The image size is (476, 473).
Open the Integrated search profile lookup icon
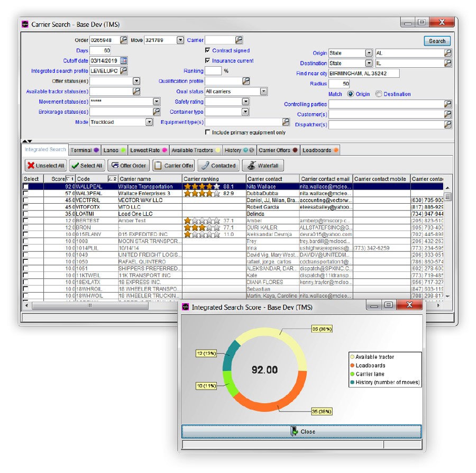[123, 70]
